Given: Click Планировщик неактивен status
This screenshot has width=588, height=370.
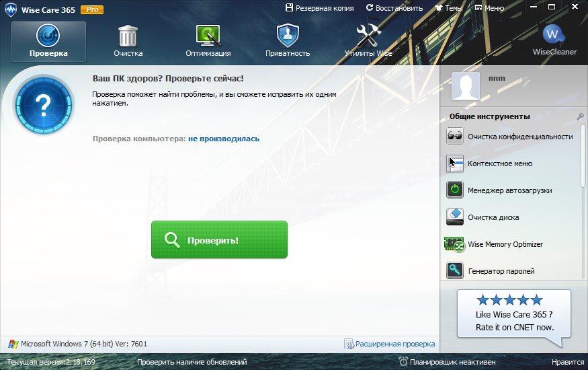Looking at the screenshot, I should 452,362.
